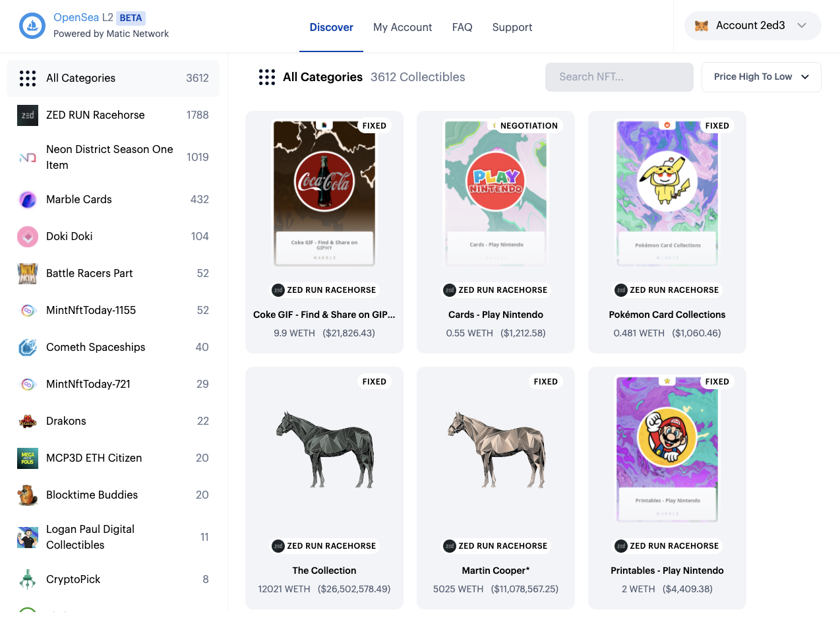Click the MetaMask fox icon

click(702, 26)
